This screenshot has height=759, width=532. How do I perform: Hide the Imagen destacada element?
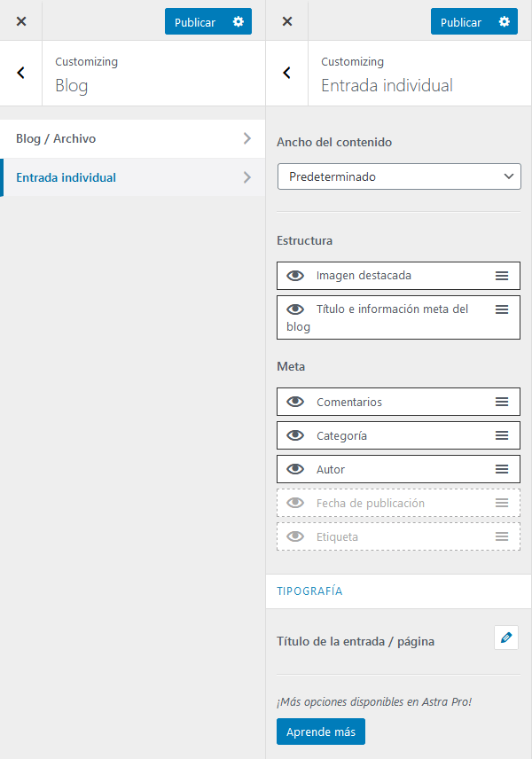295,276
